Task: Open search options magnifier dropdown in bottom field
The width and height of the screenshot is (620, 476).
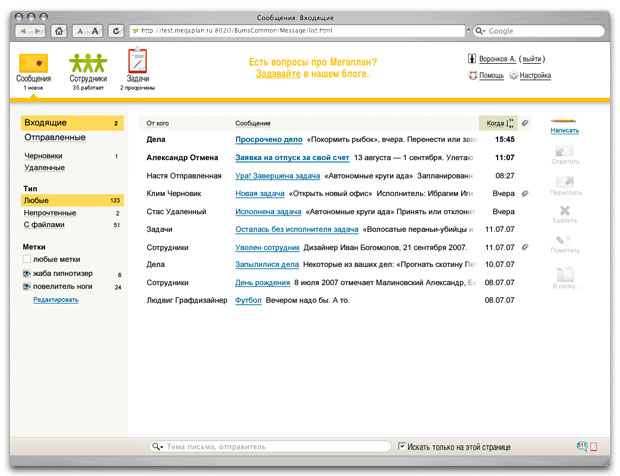Action: (158, 447)
